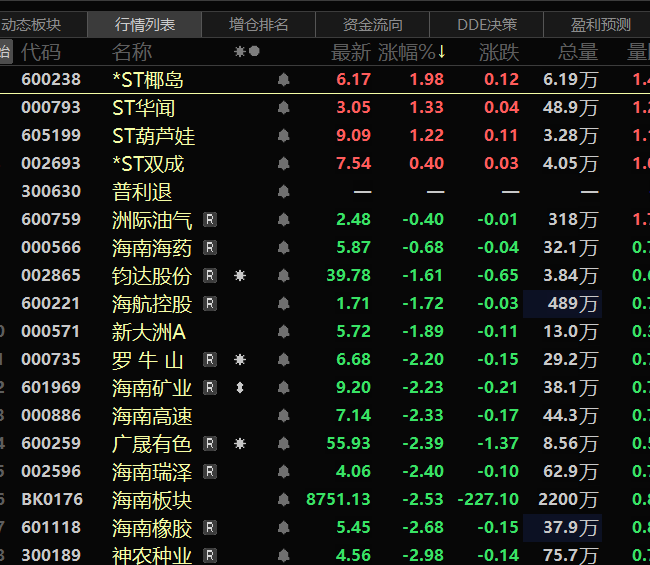Select stock code 600759
The height and width of the screenshot is (565, 650).
point(51,219)
